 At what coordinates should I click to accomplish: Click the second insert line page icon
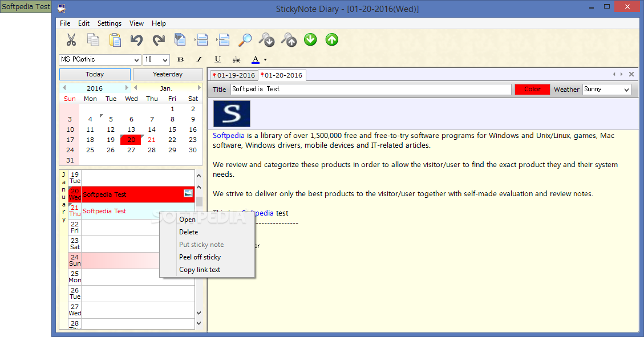[224, 40]
